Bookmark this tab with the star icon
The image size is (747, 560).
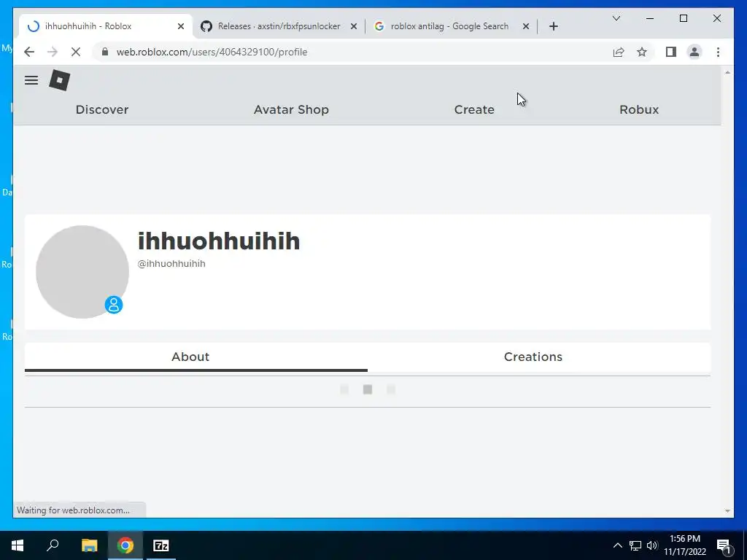[x=642, y=52]
